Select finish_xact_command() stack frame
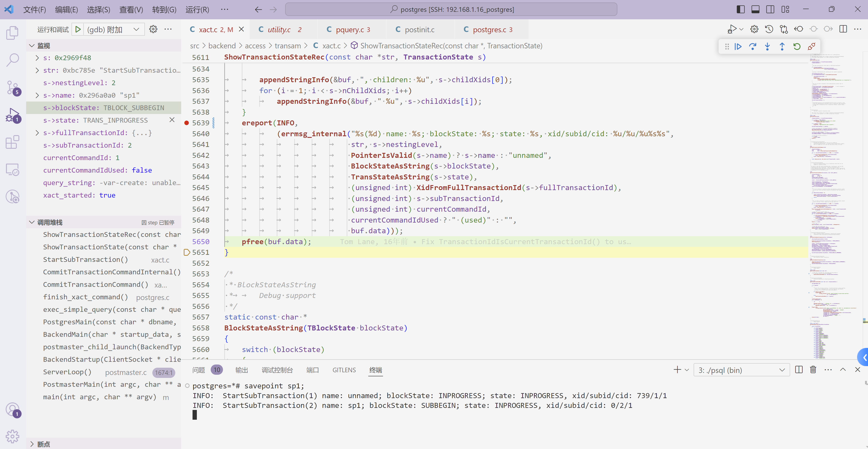This screenshot has width=868, height=449. click(104, 297)
